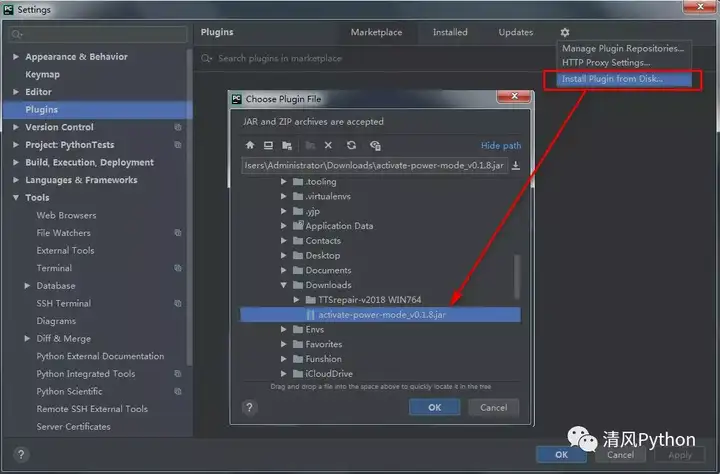Click the New Folder toolbar icon
This screenshot has width=720, height=474.
pyautogui.click(x=310, y=145)
